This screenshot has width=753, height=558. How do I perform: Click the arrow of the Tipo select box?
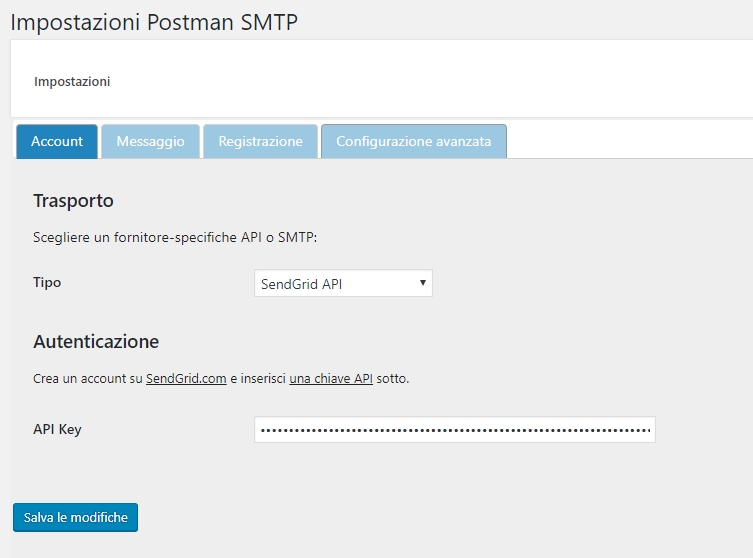(423, 283)
